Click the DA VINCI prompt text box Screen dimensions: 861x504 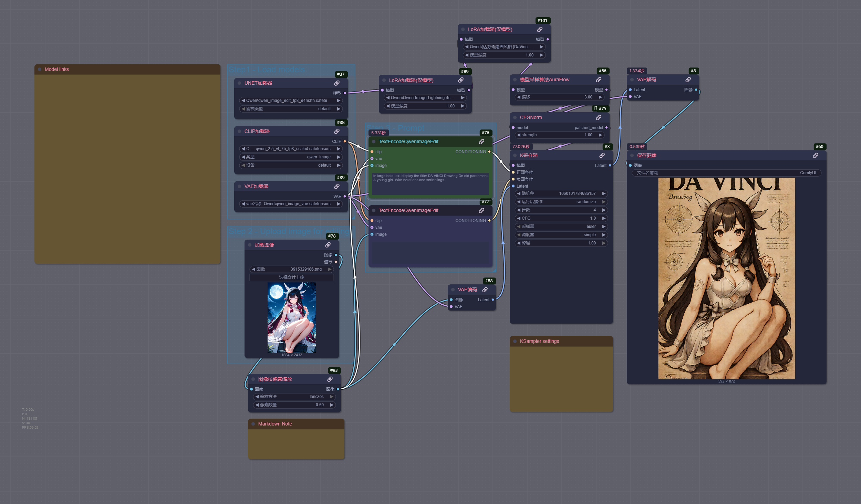[x=430, y=184]
